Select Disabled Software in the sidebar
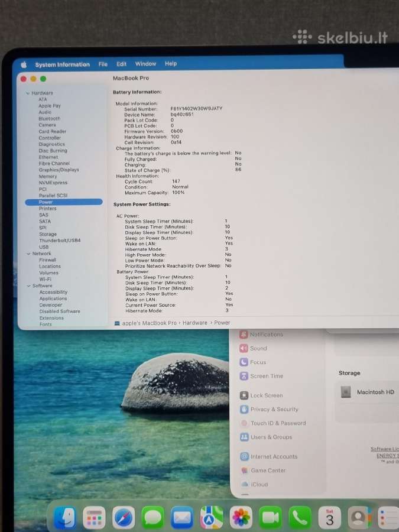 pyautogui.click(x=60, y=311)
